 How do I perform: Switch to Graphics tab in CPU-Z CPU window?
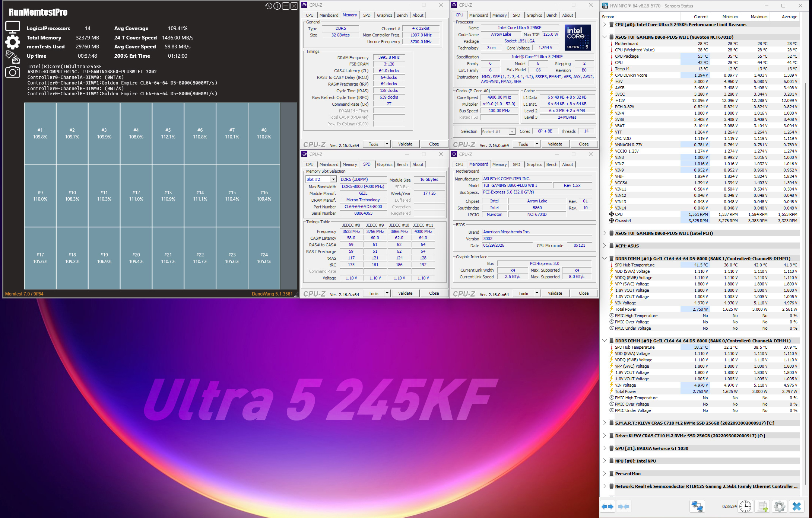pyautogui.click(x=534, y=15)
